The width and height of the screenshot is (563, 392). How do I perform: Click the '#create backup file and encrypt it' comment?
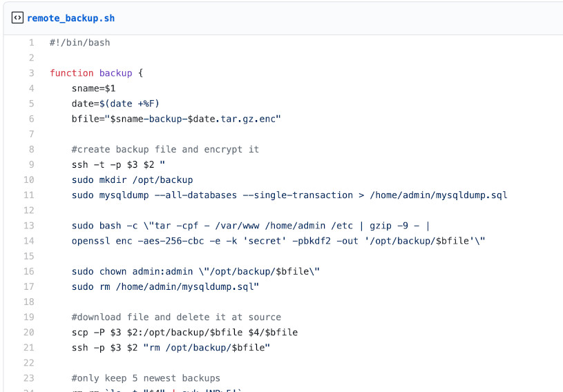coord(165,149)
